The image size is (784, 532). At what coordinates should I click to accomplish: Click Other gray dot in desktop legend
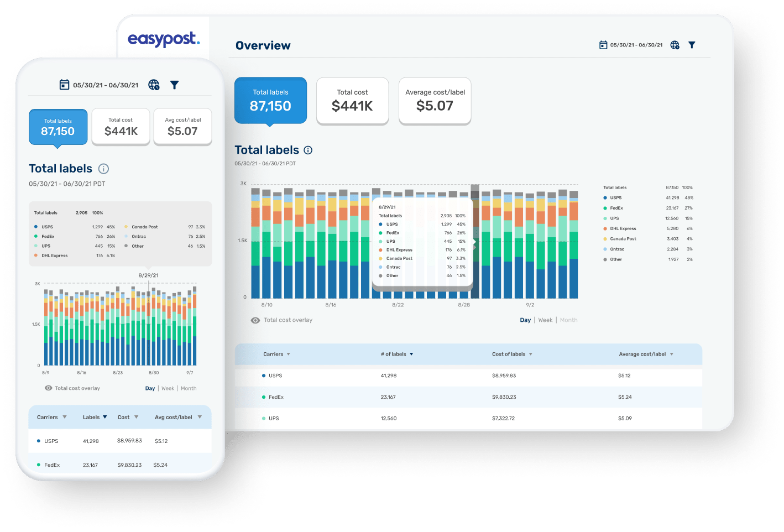pyautogui.click(x=605, y=259)
